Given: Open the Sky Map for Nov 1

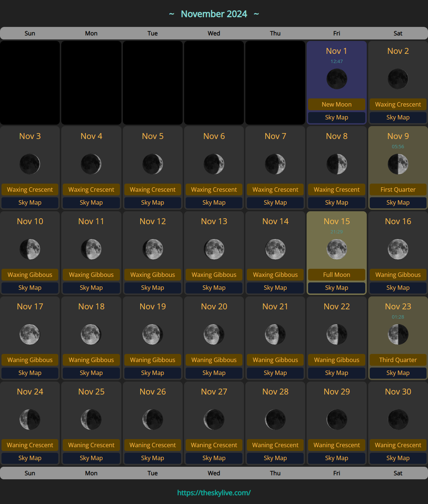Looking at the screenshot, I should 336,117.
